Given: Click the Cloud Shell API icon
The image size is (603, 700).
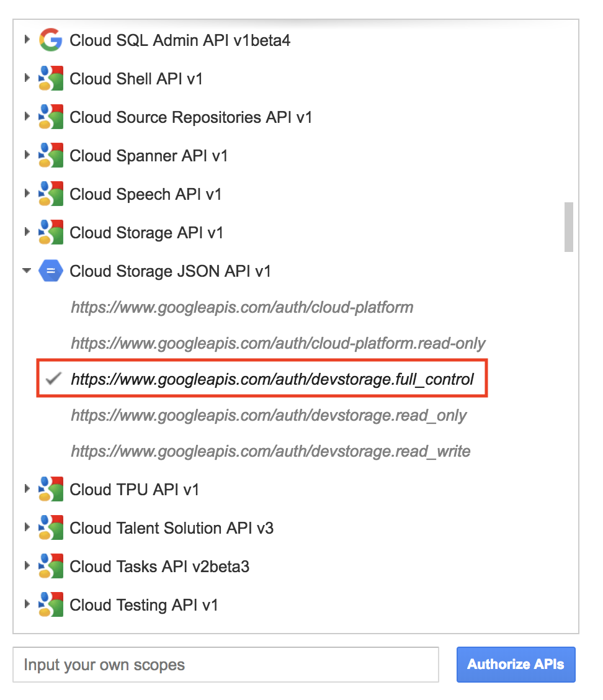Looking at the screenshot, I should pos(50,79).
